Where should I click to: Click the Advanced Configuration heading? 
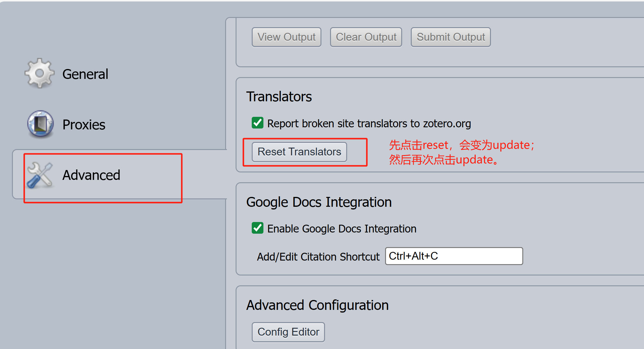317,305
